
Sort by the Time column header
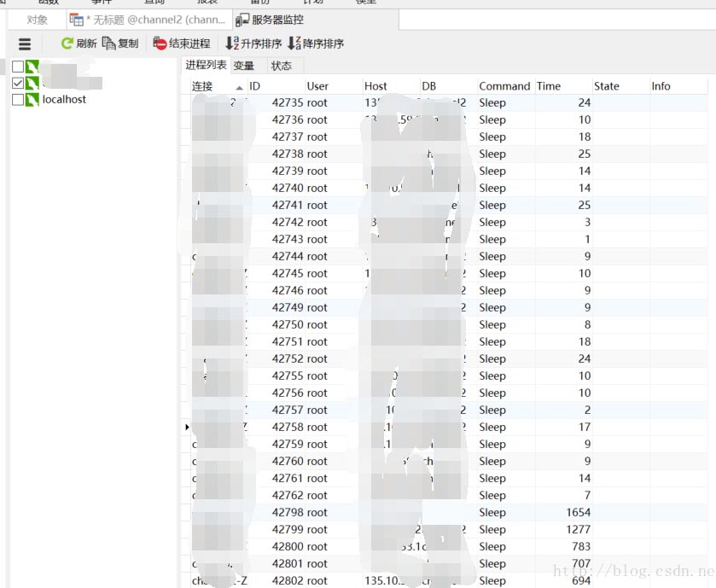549,86
